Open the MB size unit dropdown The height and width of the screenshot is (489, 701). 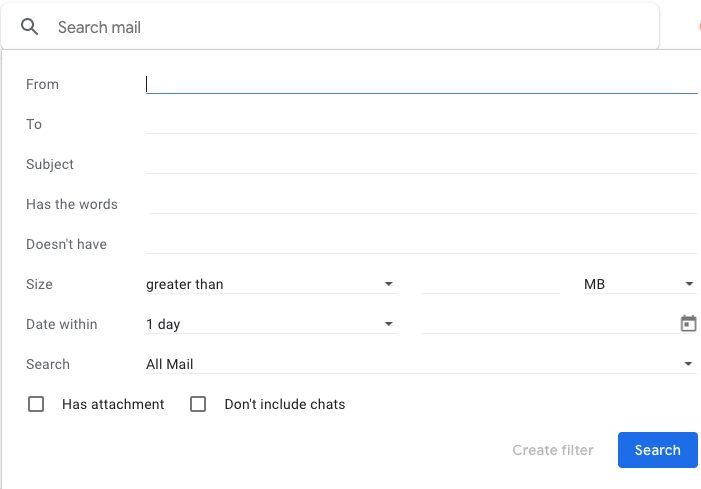click(x=638, y=284)
